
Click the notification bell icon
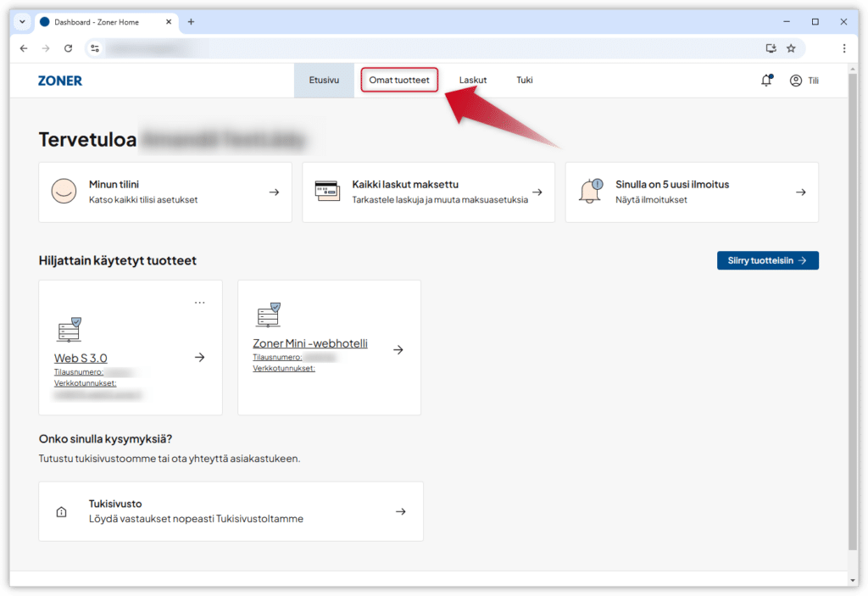766,81
